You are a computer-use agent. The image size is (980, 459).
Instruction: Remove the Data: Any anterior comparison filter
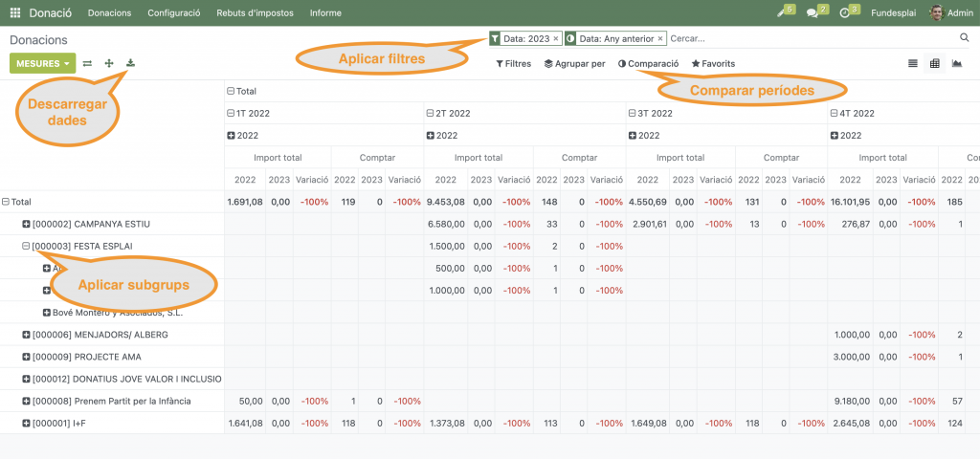point(660,39)
